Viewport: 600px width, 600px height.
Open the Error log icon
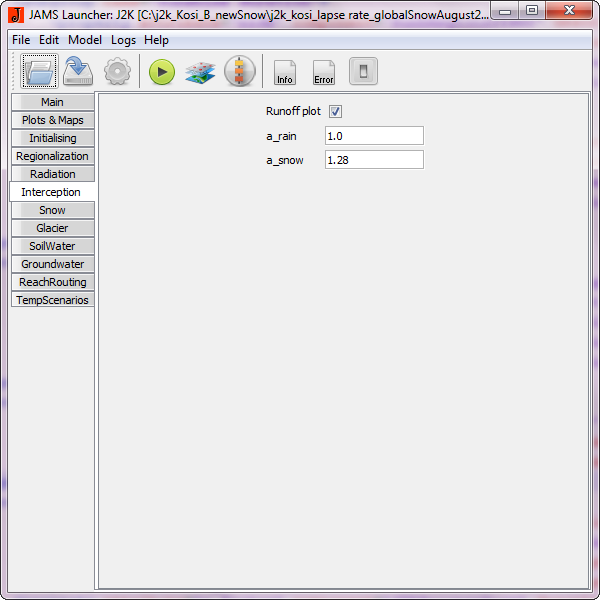(324, 72)
